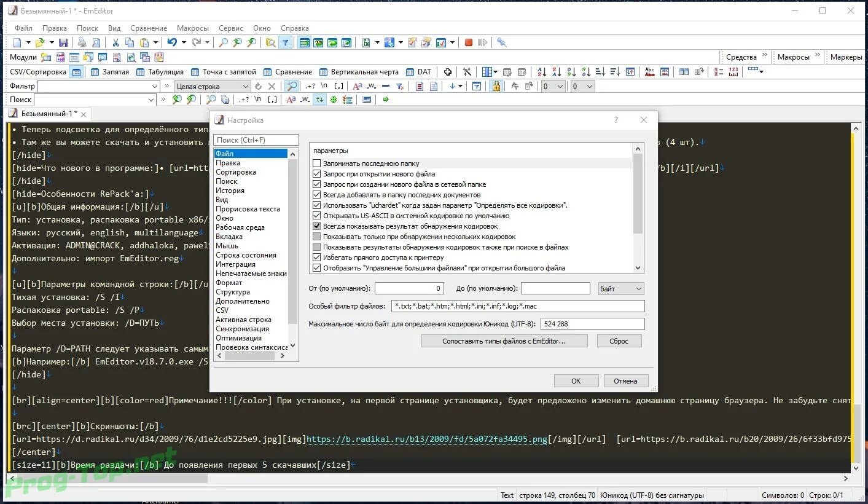The image size is (868, 504).
Task: Copy the selection using the copy icon
Action: point(130,42)
